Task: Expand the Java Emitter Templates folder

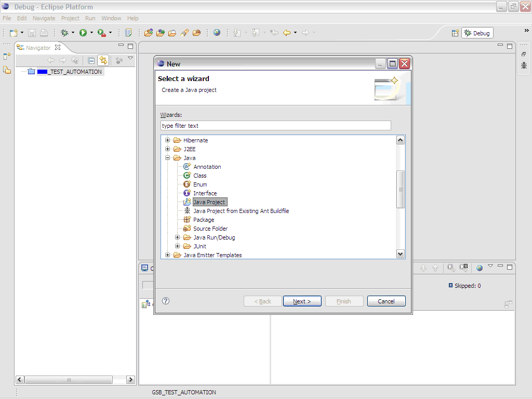Action: (167, 255)
